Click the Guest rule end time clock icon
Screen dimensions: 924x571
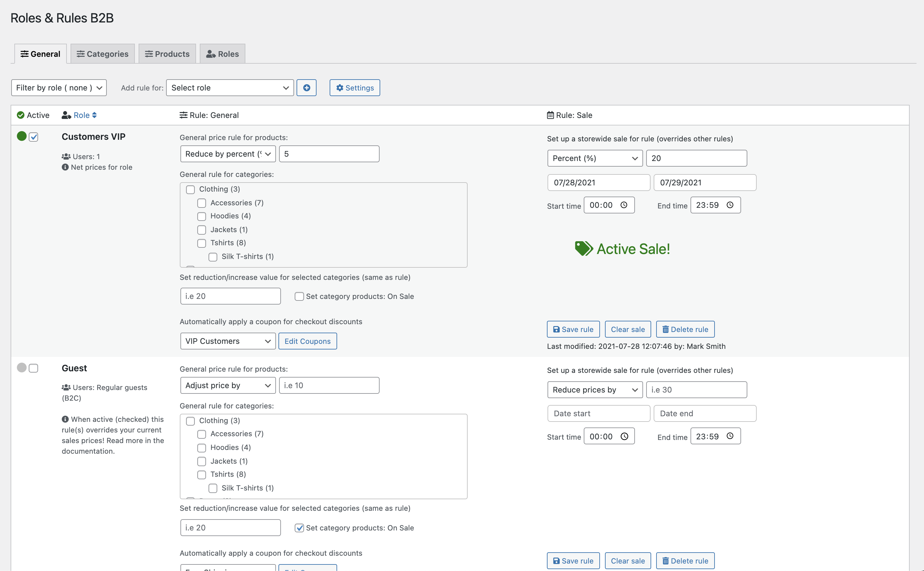pos(730,436)
